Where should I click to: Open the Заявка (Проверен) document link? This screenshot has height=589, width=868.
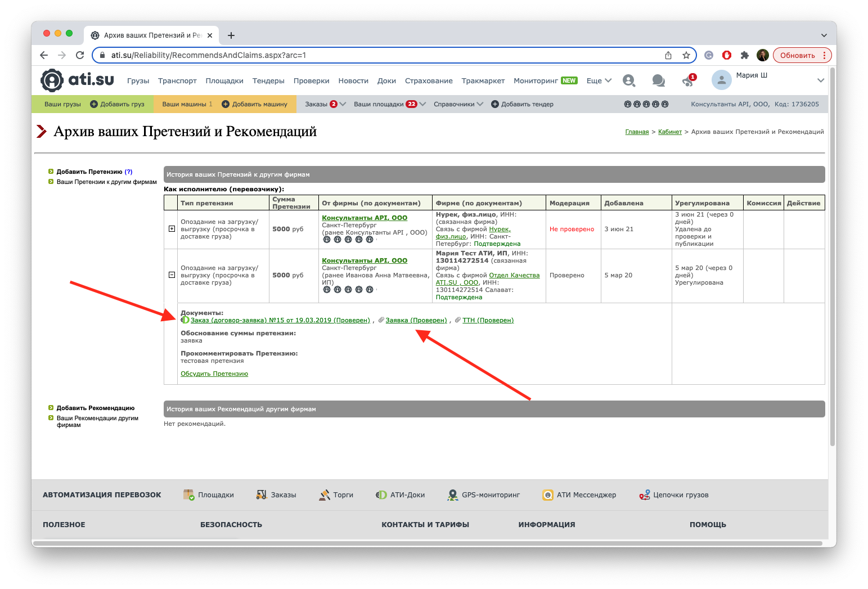tap(416, 320)
